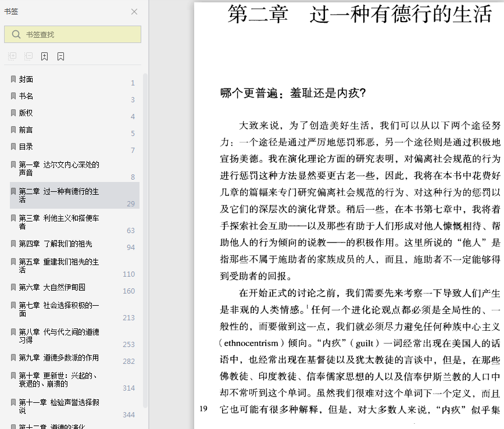Jump to the 版权 bookmark
This screenshot has width=504, height=429.
(x=26, y=113)
